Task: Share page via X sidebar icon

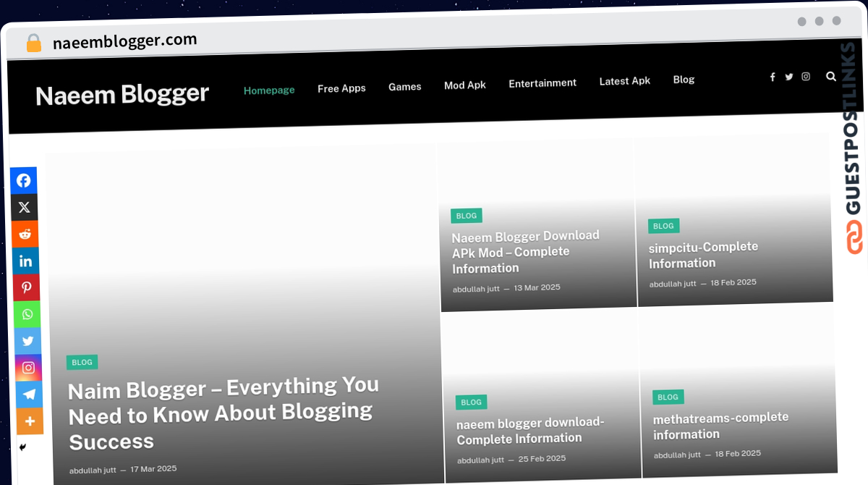Action: pos(24,208)
